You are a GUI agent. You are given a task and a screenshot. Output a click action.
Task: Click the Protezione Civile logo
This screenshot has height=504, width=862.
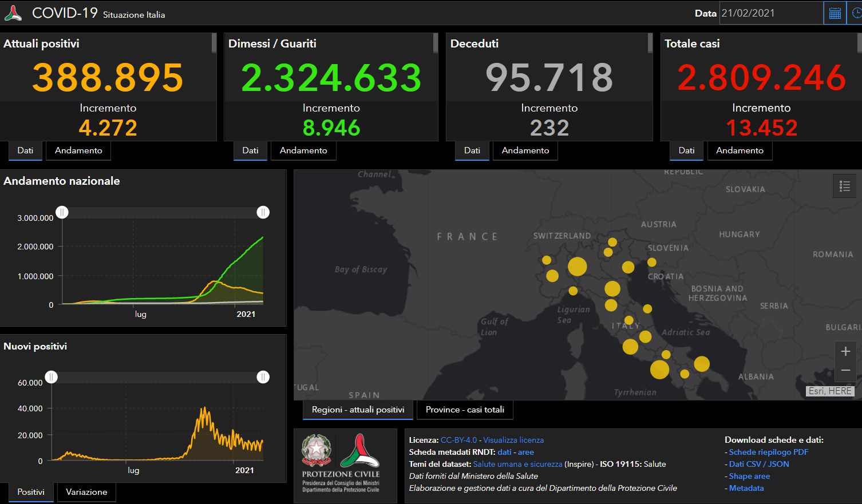coord(359,451)
